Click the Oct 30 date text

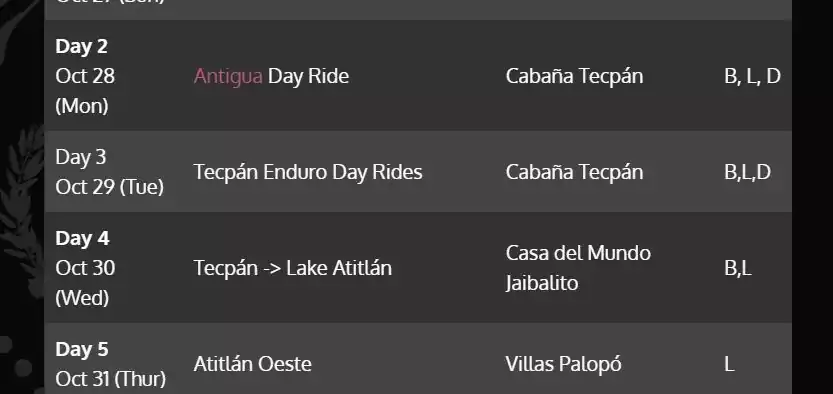click(x=85, y=268)
